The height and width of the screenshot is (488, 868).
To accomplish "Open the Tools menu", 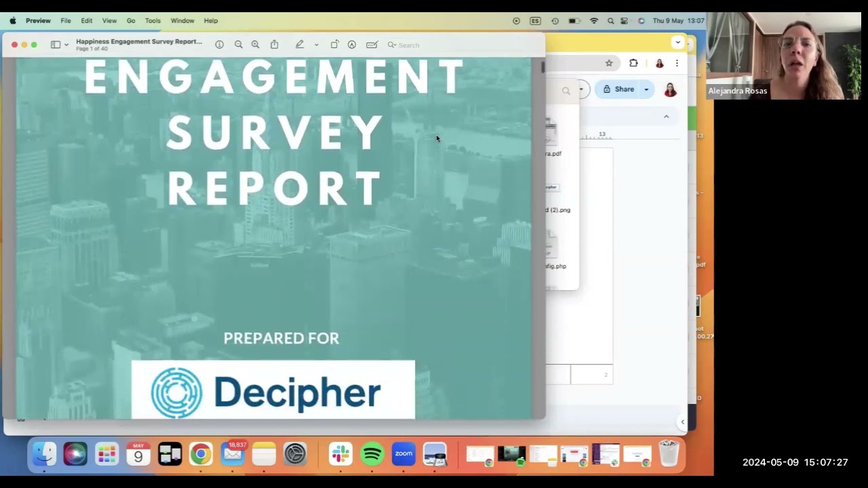I will pos(153,21).
